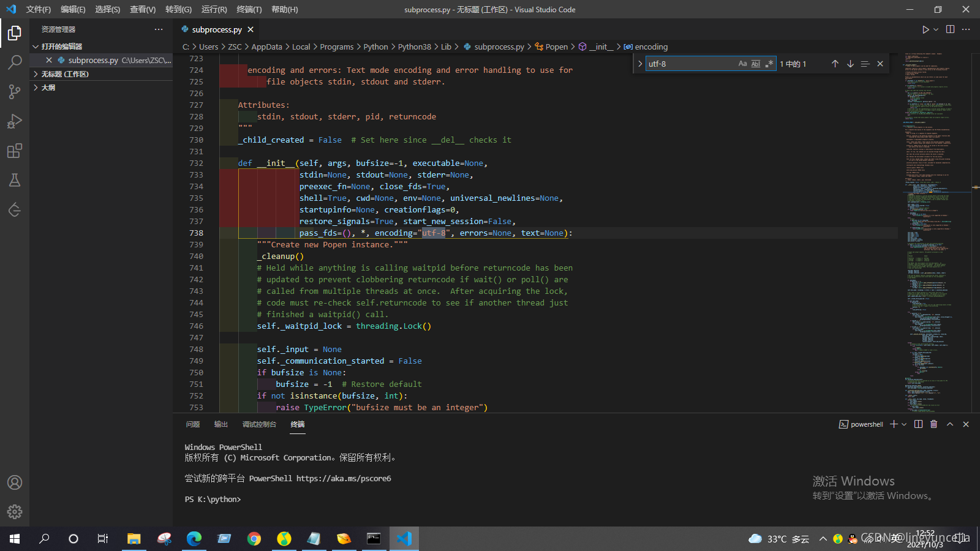
Task: Close the find widget
Action: (x=880, y=64)
